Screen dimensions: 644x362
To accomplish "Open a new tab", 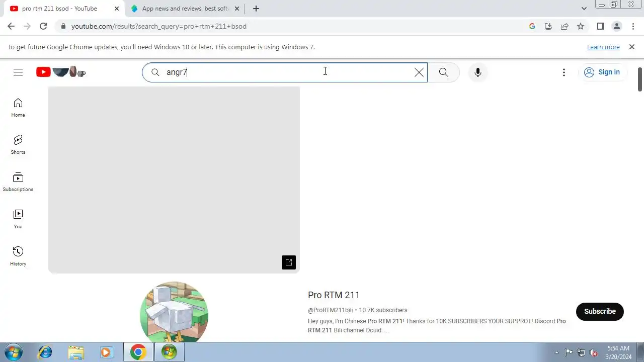I will point(256,9).
